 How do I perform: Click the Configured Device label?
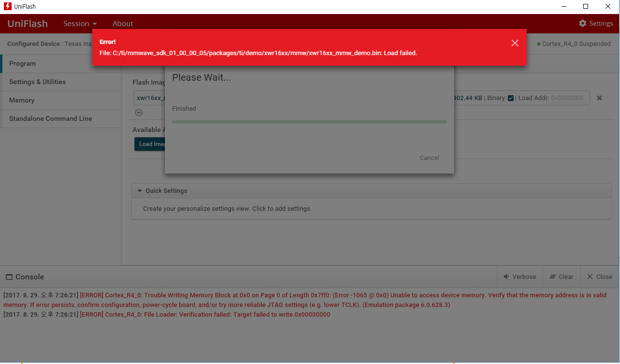tap(35, 44)
